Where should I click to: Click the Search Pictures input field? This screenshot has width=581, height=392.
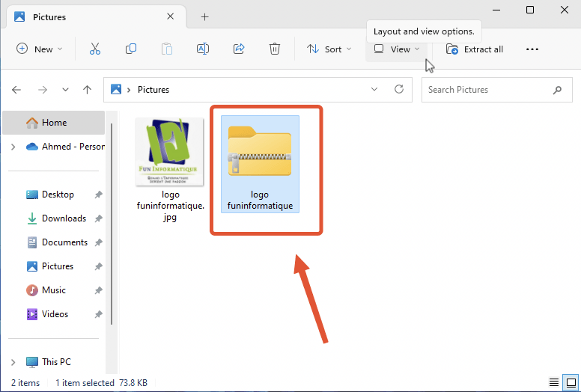(487, 90)
